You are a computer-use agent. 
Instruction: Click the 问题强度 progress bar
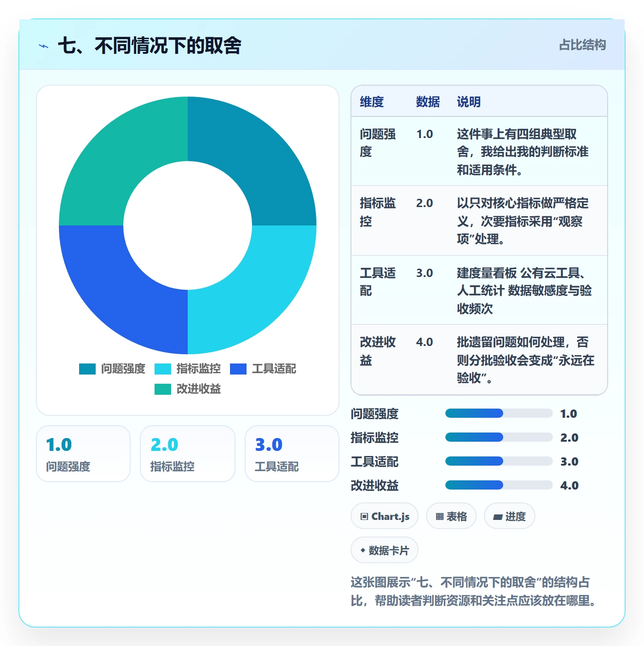(499, 413)
